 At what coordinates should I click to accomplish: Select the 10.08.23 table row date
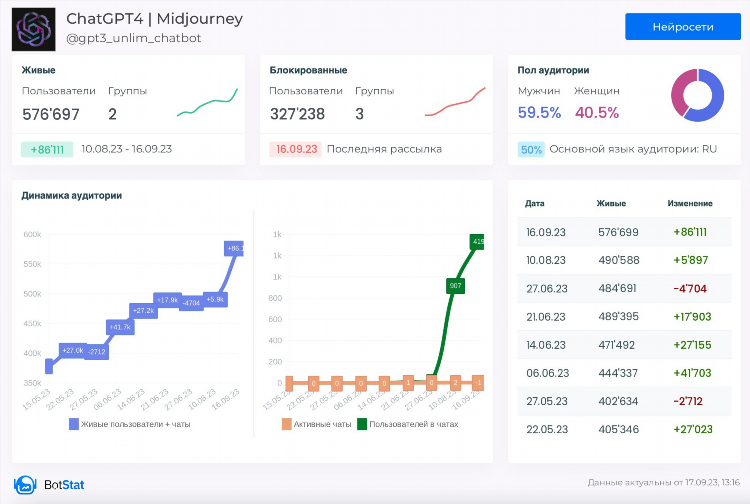546,261
